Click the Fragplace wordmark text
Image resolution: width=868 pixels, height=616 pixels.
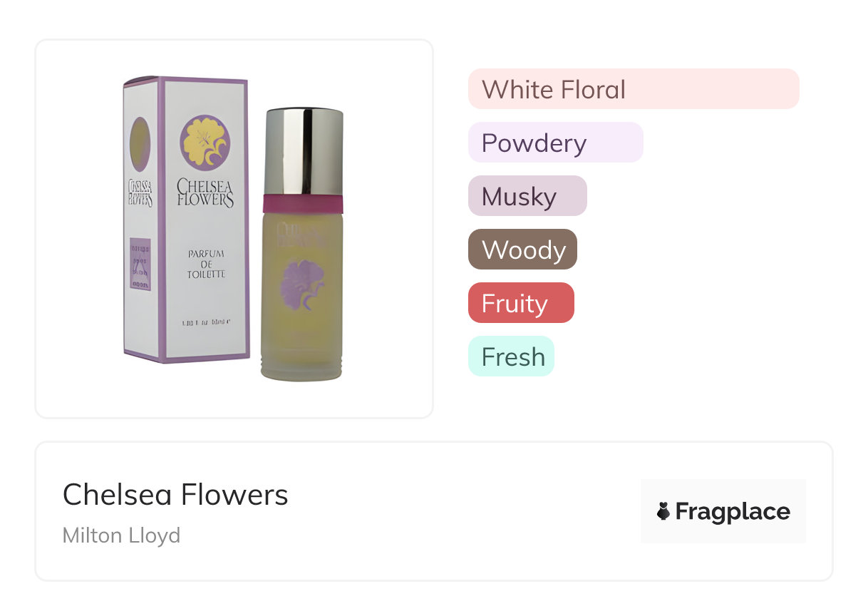(733, 511)
